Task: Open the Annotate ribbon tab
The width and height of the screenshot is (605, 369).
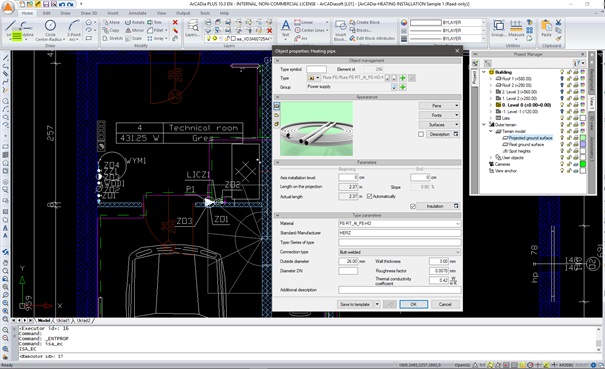Action: [x=137, y=13]
